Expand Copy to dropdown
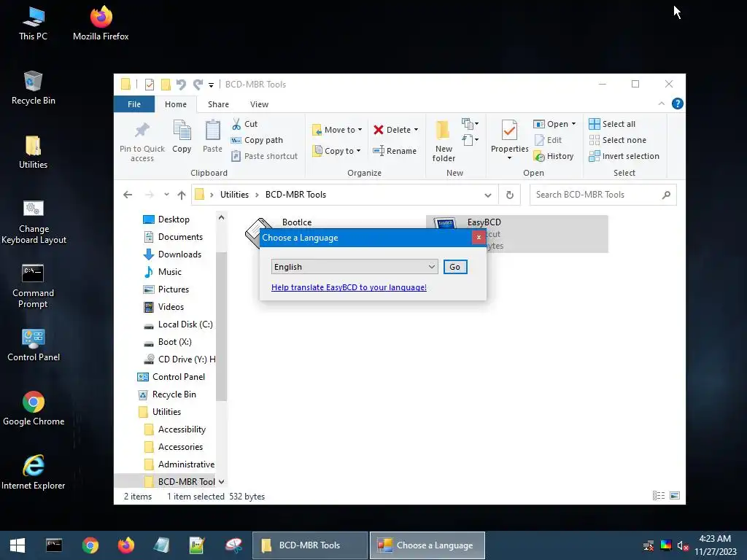 pyautogui.click(x=358, y=151)
